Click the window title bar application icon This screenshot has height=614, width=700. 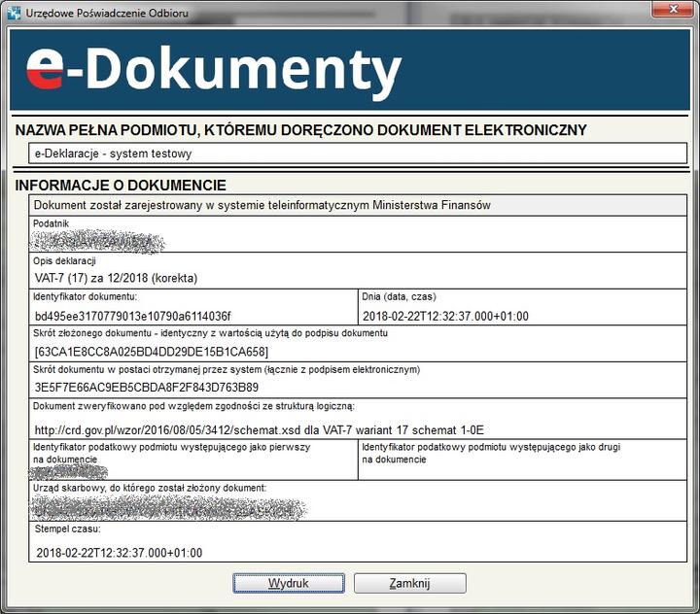click(x=14, y=13)
